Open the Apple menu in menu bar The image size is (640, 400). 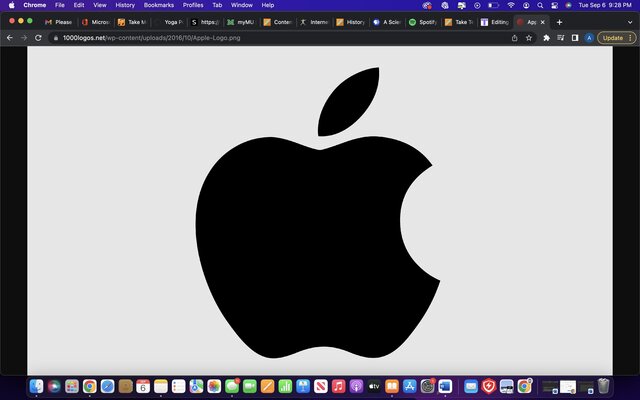pyautogui.click(x=11, y=5)
